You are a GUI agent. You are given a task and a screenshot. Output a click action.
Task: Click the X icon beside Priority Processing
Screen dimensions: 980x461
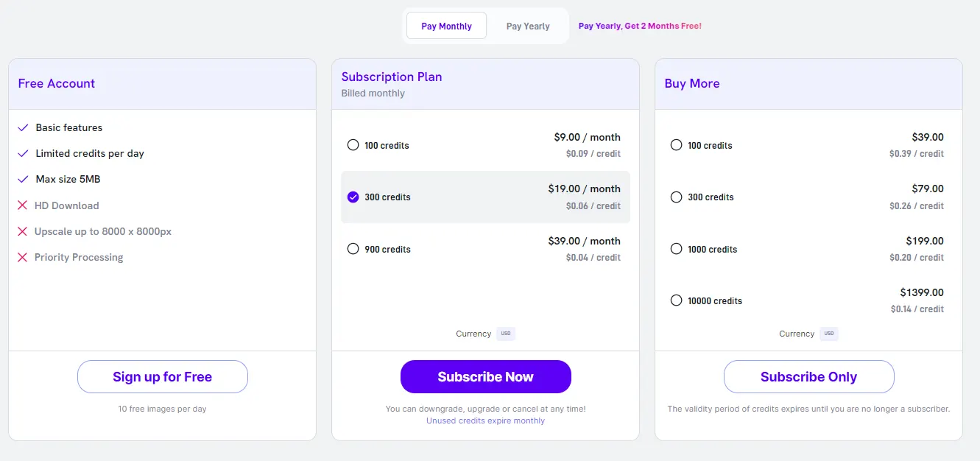point(23,257)
